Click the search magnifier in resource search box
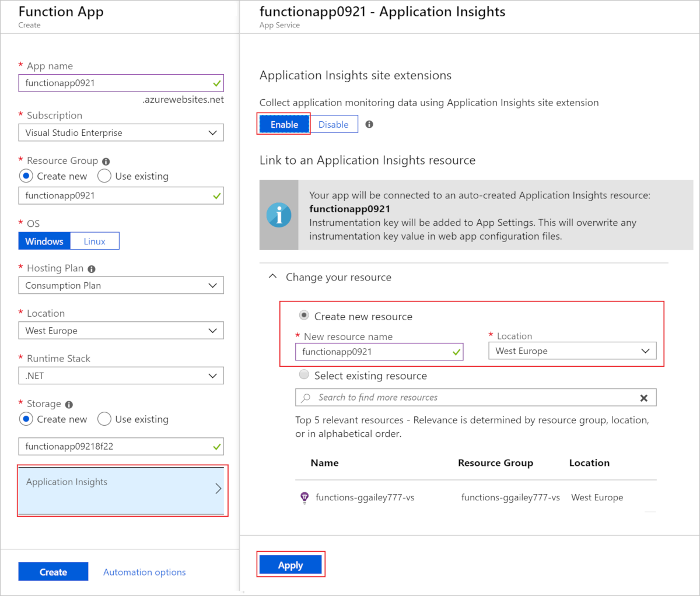700x596 pixels. (306, 397)
